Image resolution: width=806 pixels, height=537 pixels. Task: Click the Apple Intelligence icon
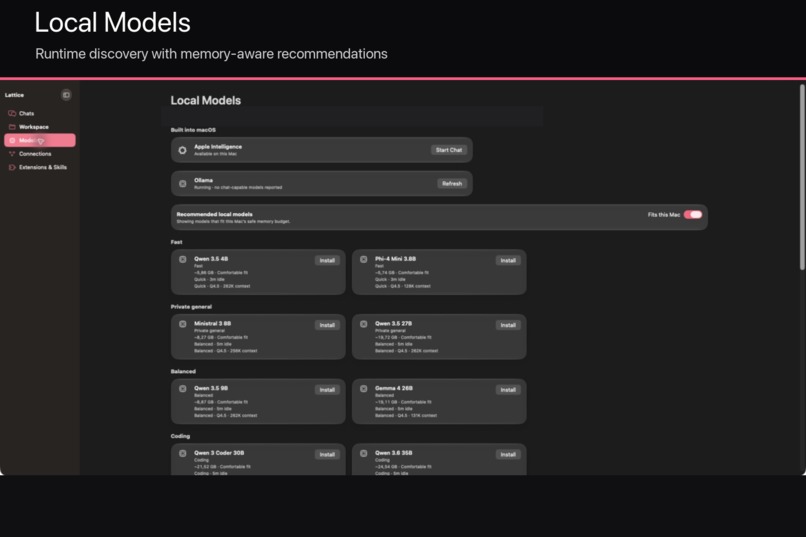182,150
